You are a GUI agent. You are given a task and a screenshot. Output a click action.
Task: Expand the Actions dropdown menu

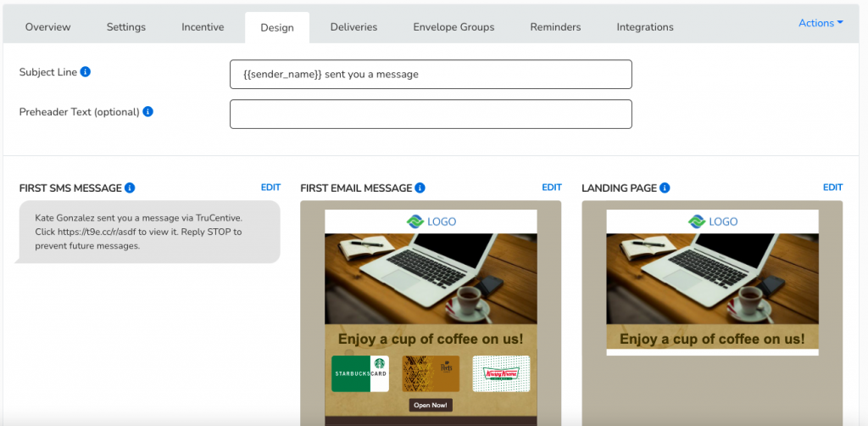click(x=821, y=23)
